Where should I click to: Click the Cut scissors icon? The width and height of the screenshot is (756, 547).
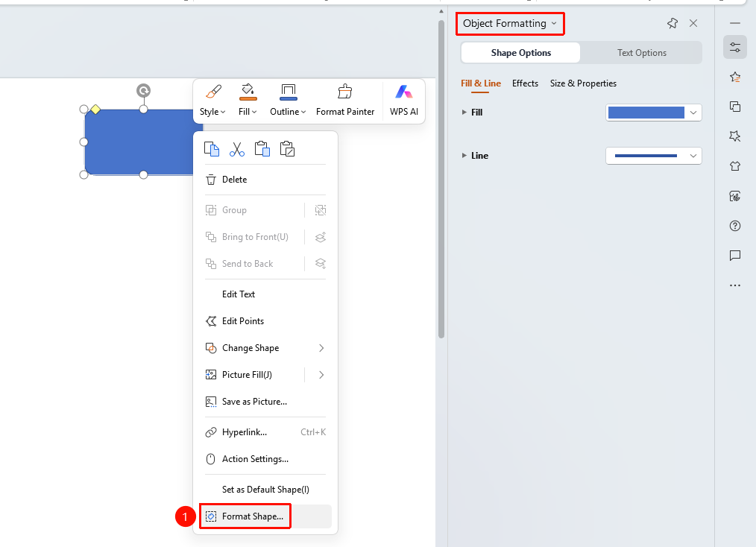coord(237,149)
